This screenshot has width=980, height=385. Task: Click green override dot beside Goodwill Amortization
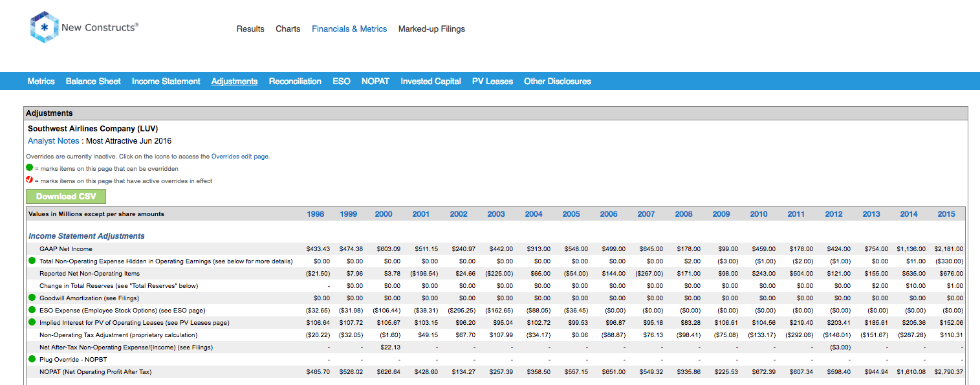pyautogui.click(x=32, y=298)
